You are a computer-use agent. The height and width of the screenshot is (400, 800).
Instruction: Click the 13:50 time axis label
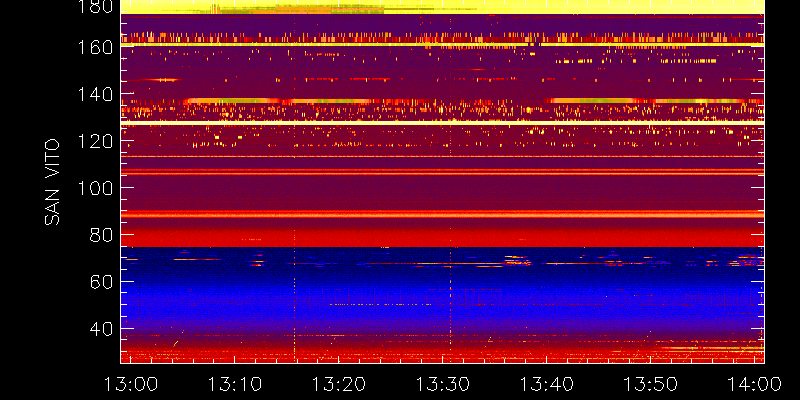[x=651, y=384]
